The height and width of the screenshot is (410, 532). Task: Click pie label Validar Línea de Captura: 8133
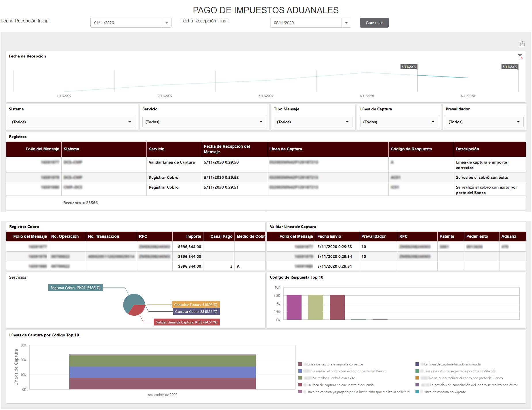187,322
